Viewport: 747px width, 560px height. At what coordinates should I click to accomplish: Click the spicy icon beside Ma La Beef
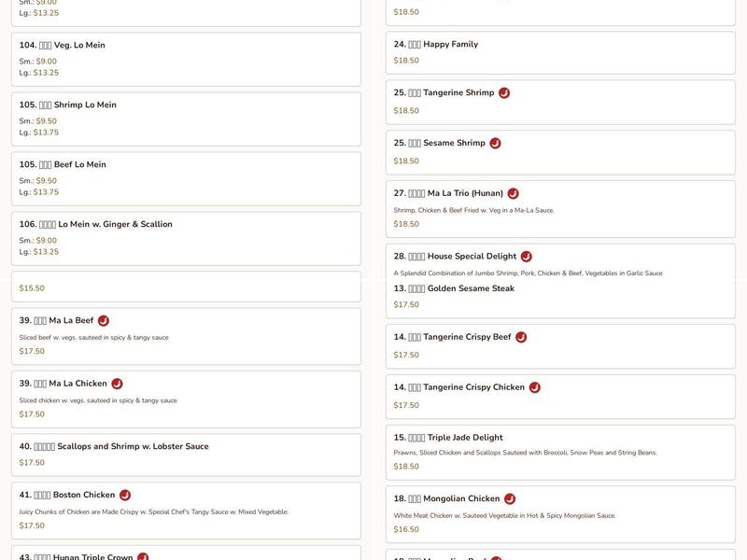pyautogui.click(x=104, y=321)
